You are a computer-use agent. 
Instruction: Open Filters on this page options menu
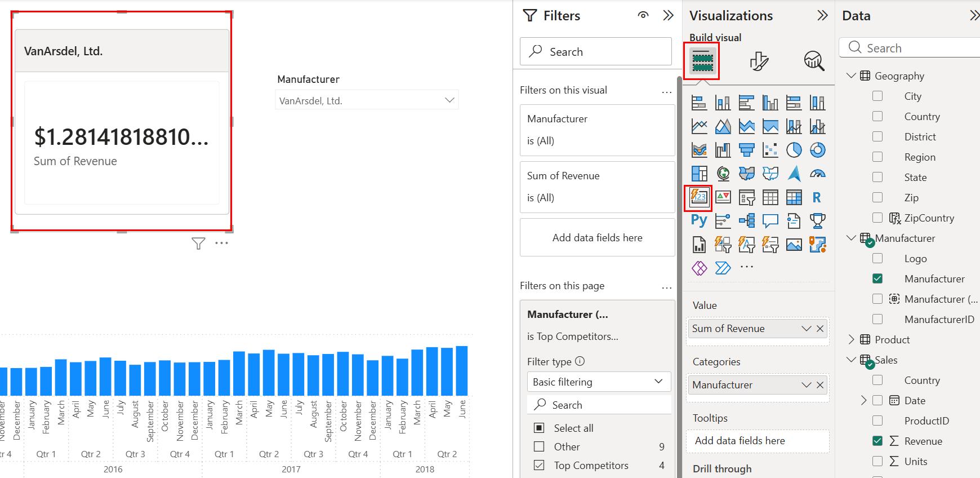point(667,287)
